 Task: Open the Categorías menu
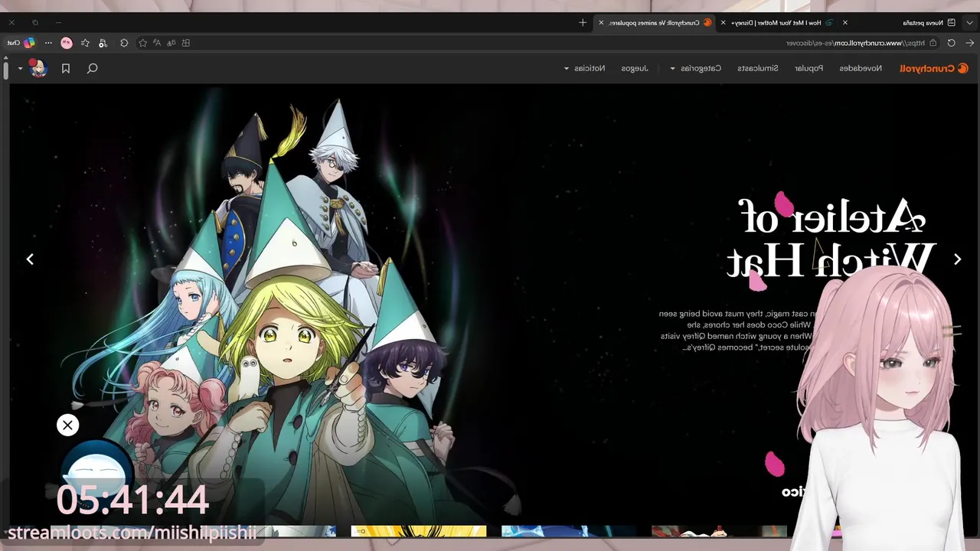click(x=701, y=68)
